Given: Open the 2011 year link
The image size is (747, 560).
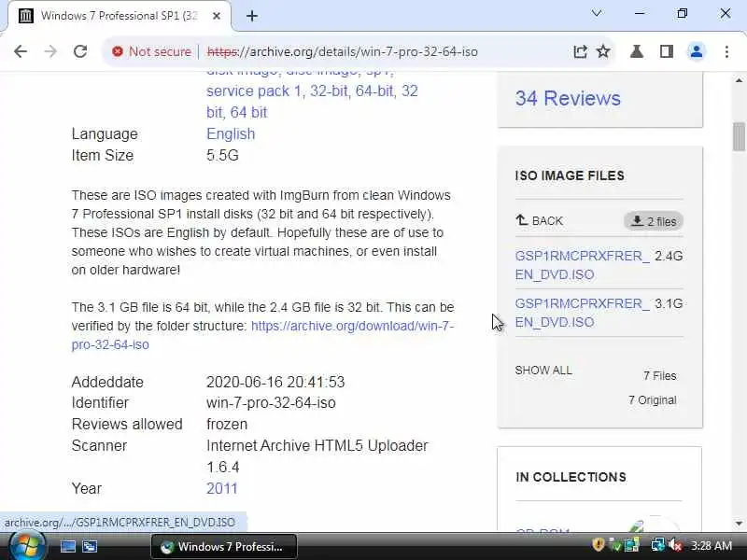Looking at the screenshot, I should (x=221, y=488).
